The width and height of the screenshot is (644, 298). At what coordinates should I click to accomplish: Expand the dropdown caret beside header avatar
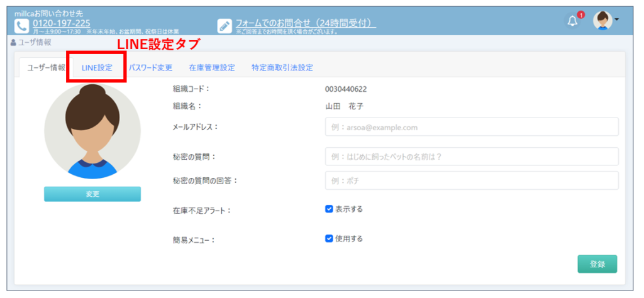tap(617, 19)
